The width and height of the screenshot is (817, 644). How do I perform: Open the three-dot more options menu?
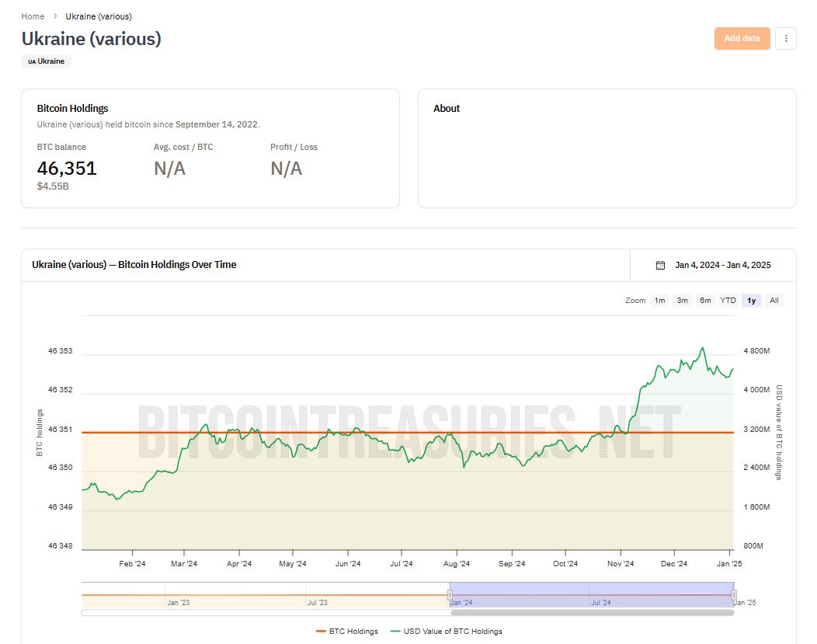[786, 39]
